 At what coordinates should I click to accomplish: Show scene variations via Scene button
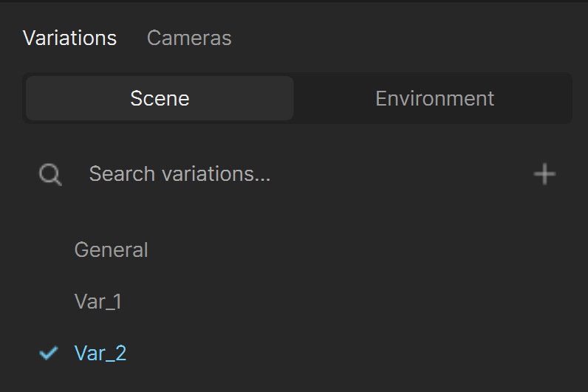point(160,99)
